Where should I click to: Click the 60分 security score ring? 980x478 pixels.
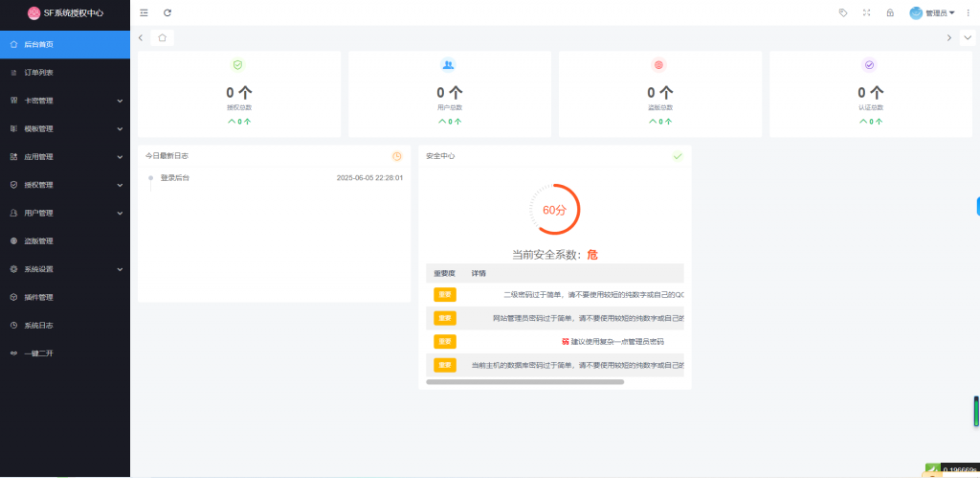(x=554, y=210)
